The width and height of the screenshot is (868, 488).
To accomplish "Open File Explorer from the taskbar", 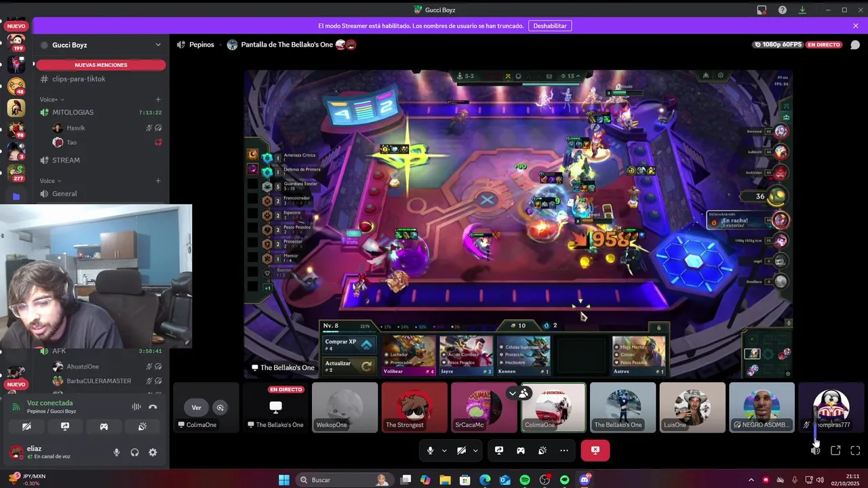I will [445, 480].
